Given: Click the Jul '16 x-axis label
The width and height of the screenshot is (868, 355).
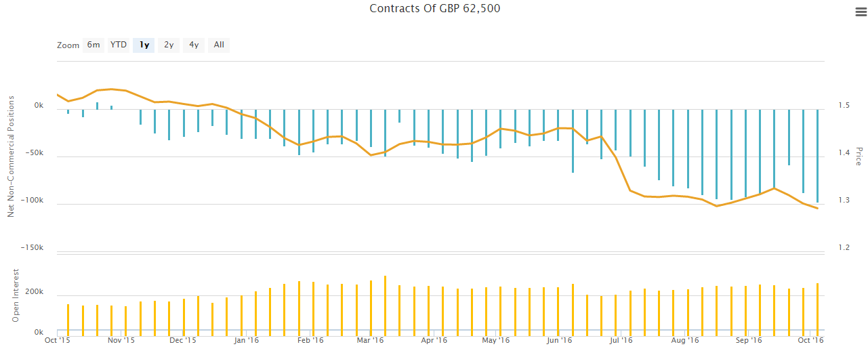Looking at the screenshot, I should coord(621,341).
